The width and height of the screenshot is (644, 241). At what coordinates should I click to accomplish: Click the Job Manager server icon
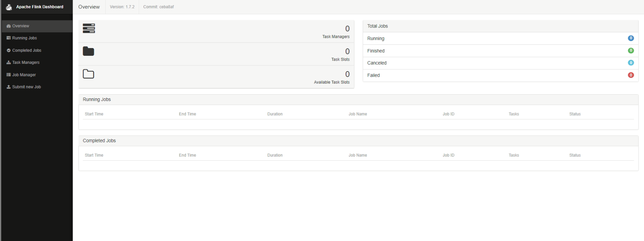tap(8, 75)
